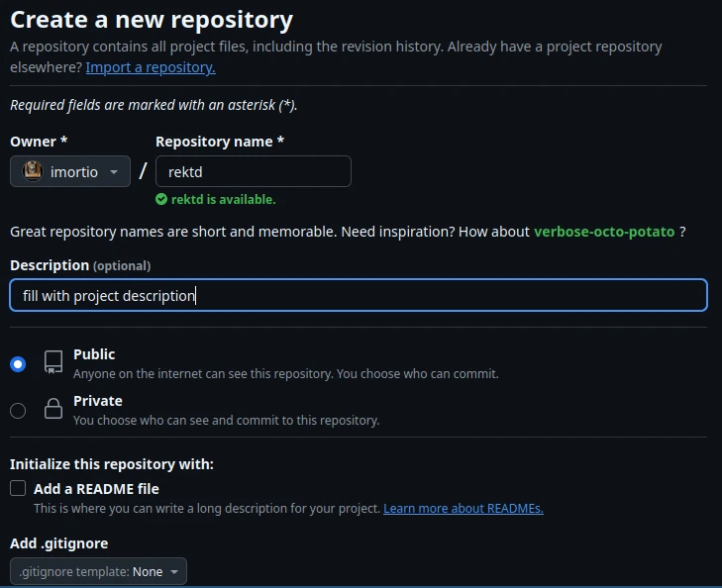Enable the Add a README file checkbox
Image resolution: width=722 pixels, height=588 pixels.
pyautogui.click(x=18, y=488)
